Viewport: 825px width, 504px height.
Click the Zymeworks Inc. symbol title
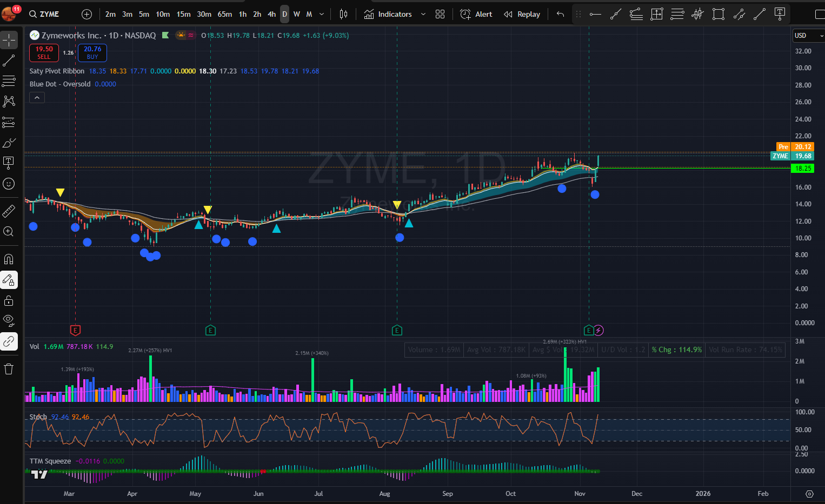click(71, 36)
